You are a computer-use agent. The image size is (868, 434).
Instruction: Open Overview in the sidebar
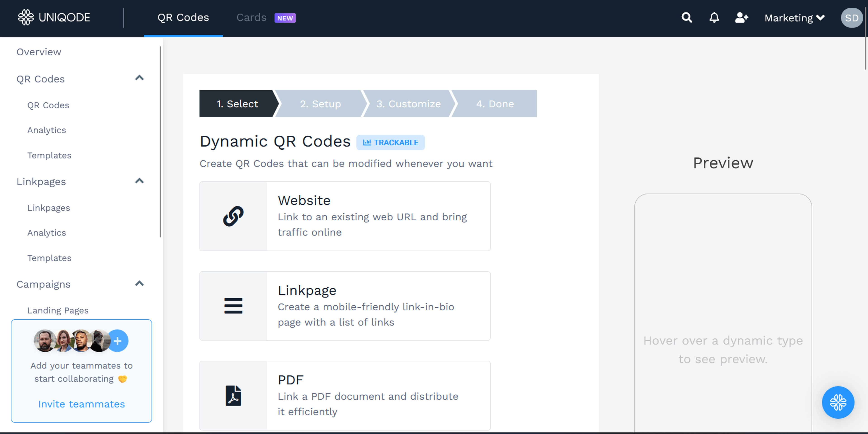point(39,52)
